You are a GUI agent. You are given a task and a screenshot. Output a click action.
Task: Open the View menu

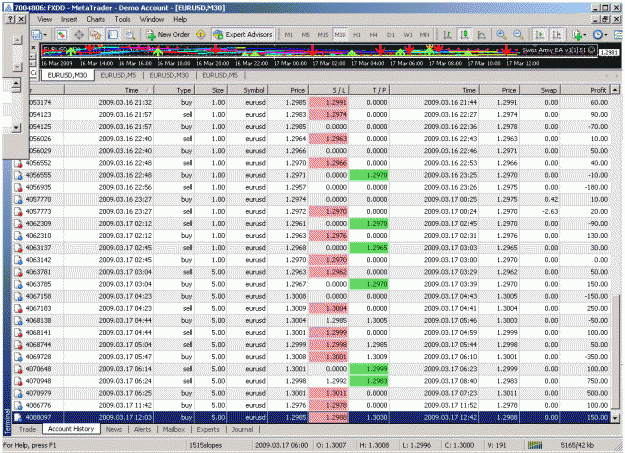tap(45, 19)
